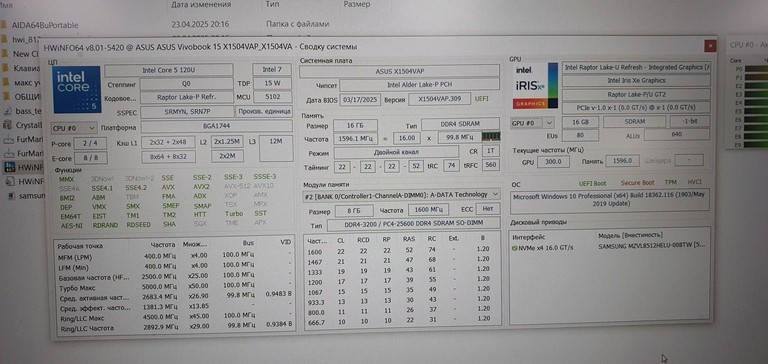Select the hwi_81 folder icon in Explorer
The height and width of the screenshot is (364, 768).
(4, 39)
